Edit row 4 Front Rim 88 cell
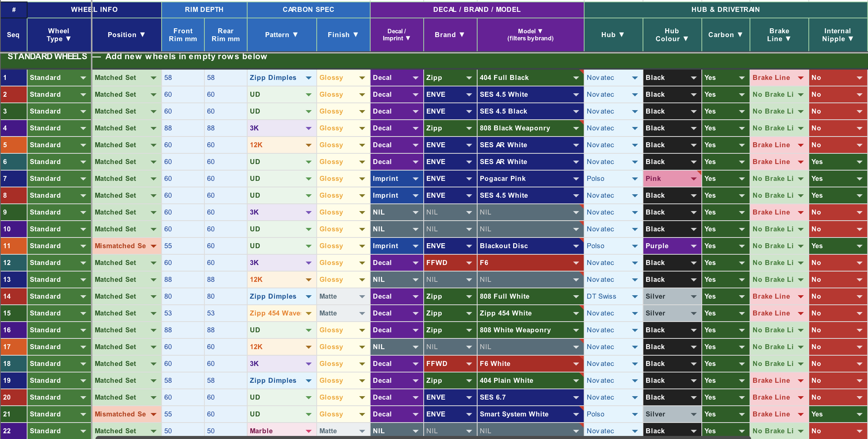Screen dimensions: 868x439 pos(183,128)
